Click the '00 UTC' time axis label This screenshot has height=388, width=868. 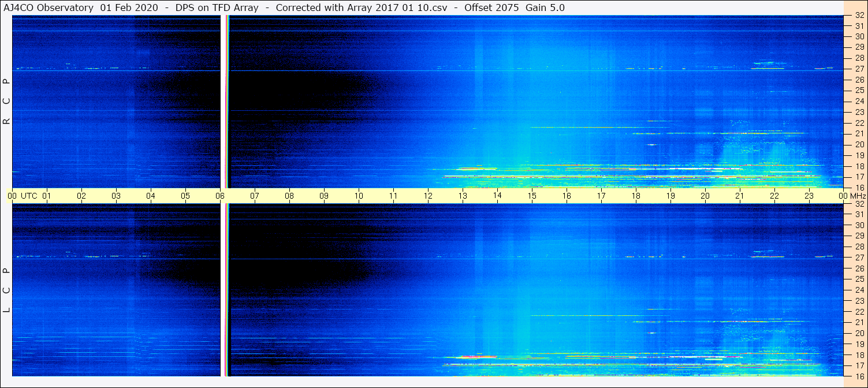[22, 196]
